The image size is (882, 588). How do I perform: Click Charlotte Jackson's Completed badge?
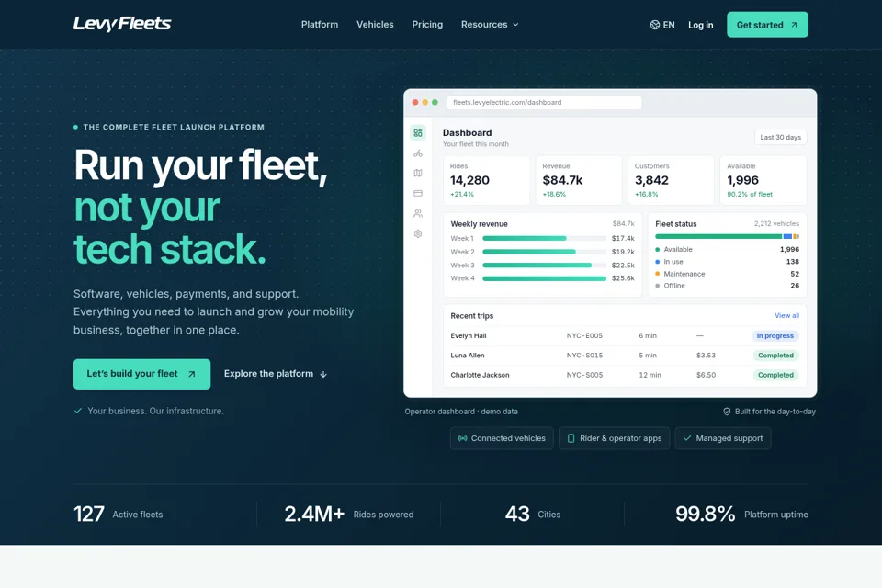pyautogui.click(x=775, y=375)
